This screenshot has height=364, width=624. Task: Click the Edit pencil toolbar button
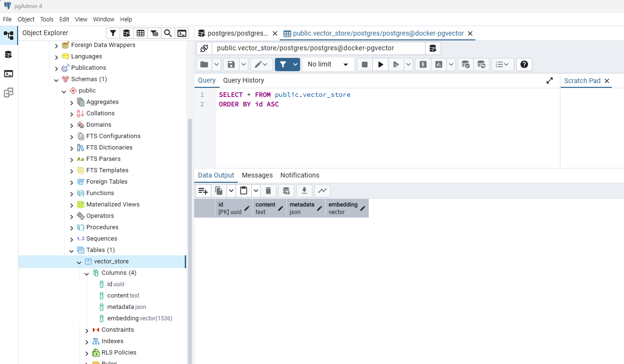[262, 65]
